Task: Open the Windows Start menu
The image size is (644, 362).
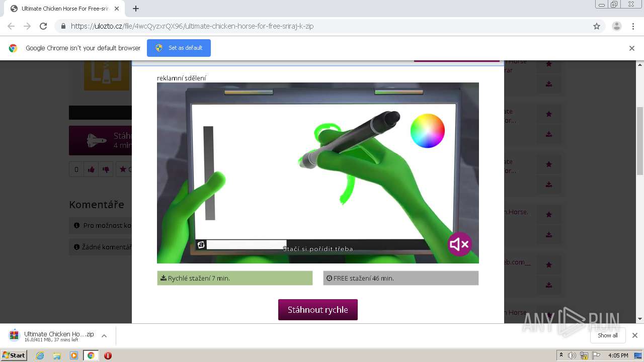Action: (x=14, y=355)
